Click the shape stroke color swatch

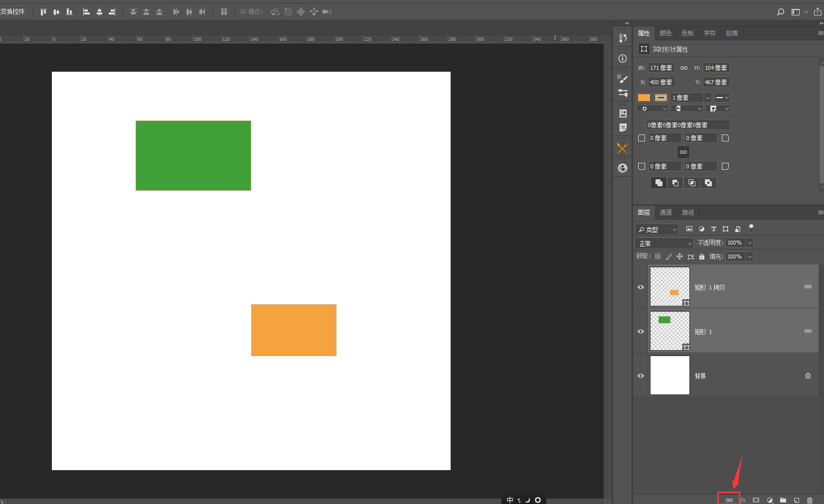[661, 98]
